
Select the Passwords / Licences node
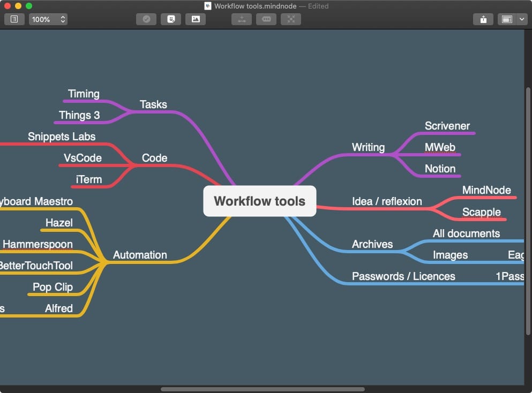tap(403, 276)
